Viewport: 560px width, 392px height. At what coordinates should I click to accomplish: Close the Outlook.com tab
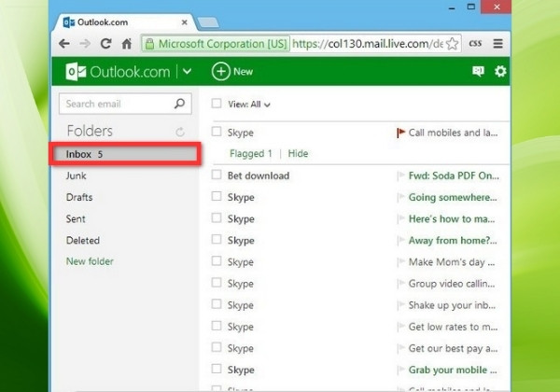(184, 22)
